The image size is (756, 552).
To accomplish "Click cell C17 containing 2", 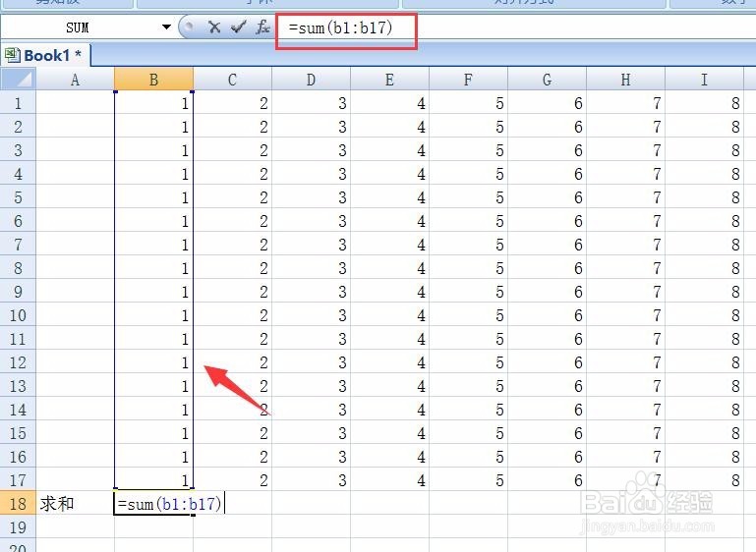I will (232, 480).
